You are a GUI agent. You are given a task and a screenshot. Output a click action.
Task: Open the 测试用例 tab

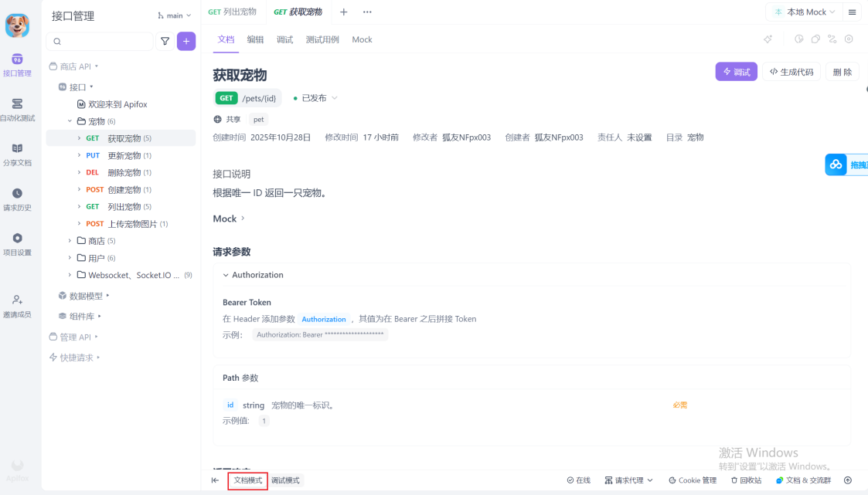[322, 39]
